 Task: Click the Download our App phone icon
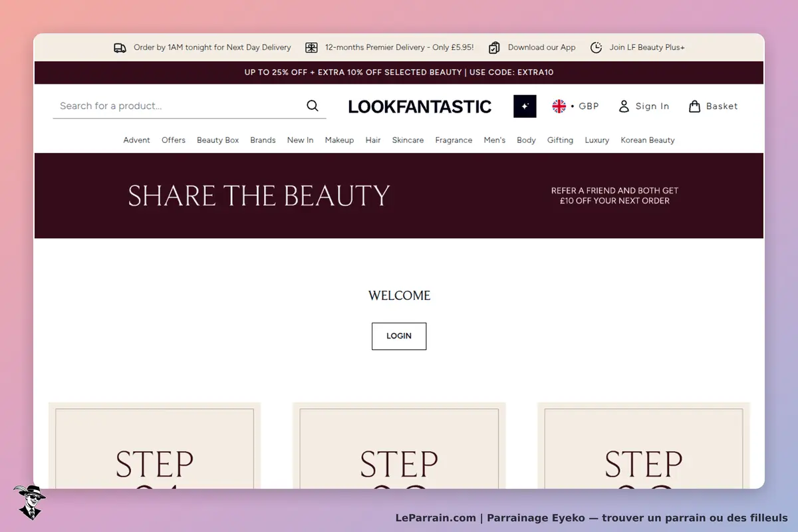494,48
